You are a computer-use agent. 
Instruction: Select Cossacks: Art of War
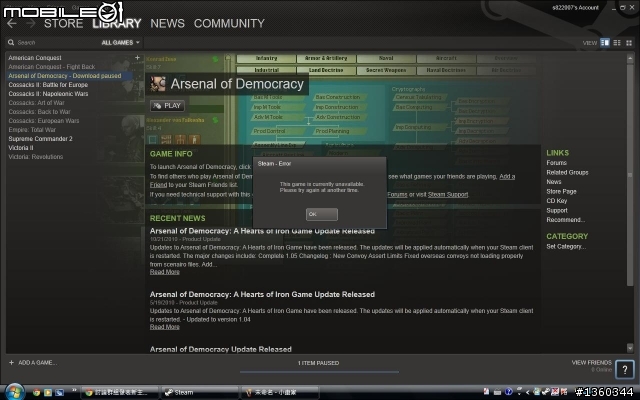36,103
